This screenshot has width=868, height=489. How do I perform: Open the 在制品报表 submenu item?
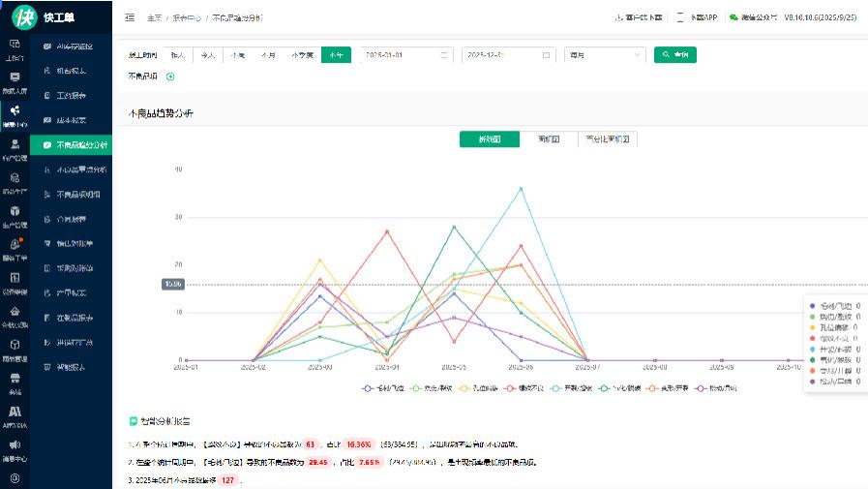71,318
